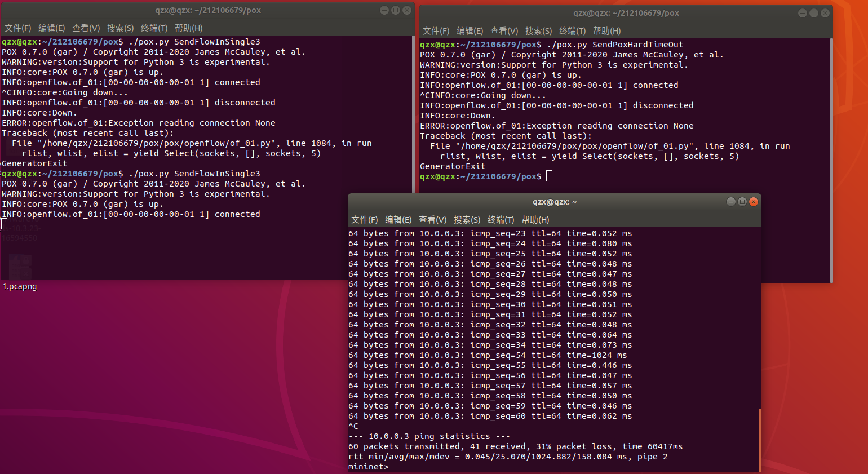Click the "rtt min/avg/max/mdev" result line
Image resolution: width=868 pixels, height=474 pixels.
coord(508,457)
